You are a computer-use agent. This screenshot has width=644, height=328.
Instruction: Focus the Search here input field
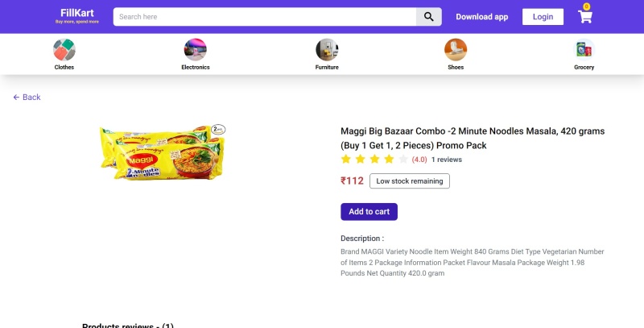pyautogui.click(x=265, y=17)
